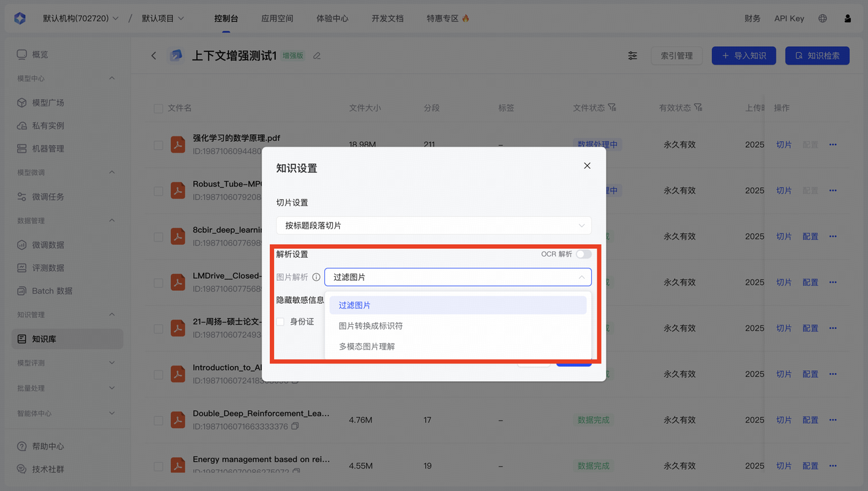Open the filter settings sliders icon

pos(632,56)
